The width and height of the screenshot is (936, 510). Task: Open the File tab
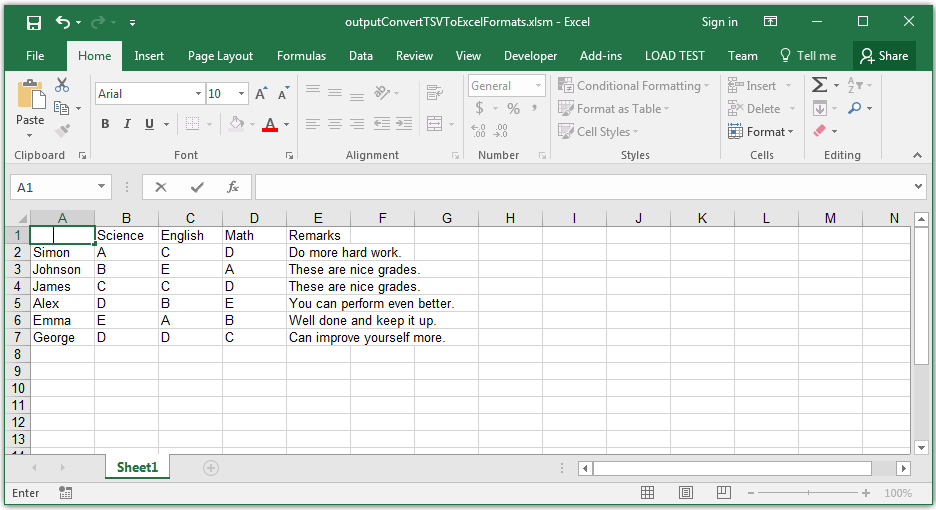point(35,56)
